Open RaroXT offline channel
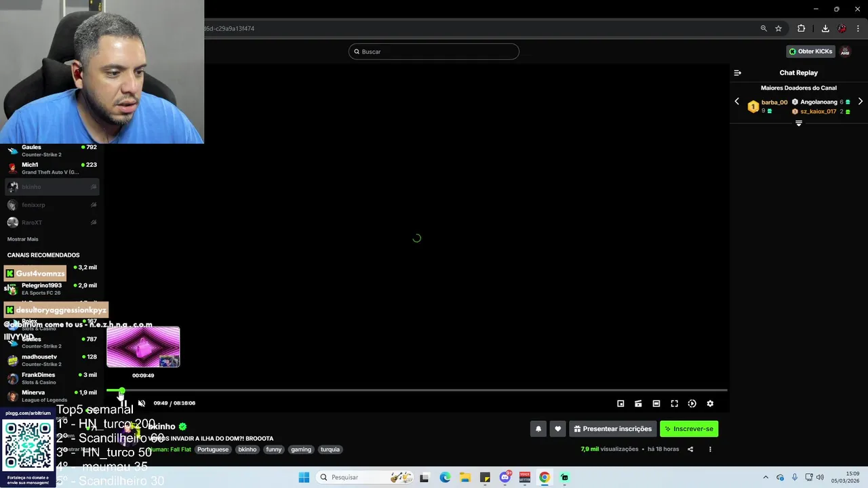 pos(52,222)
